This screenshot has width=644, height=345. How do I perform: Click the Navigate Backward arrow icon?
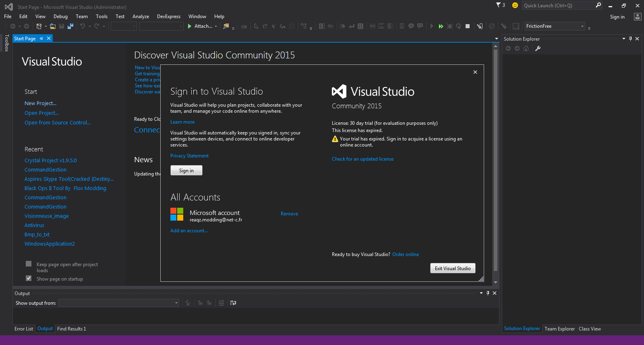[13, 26]
